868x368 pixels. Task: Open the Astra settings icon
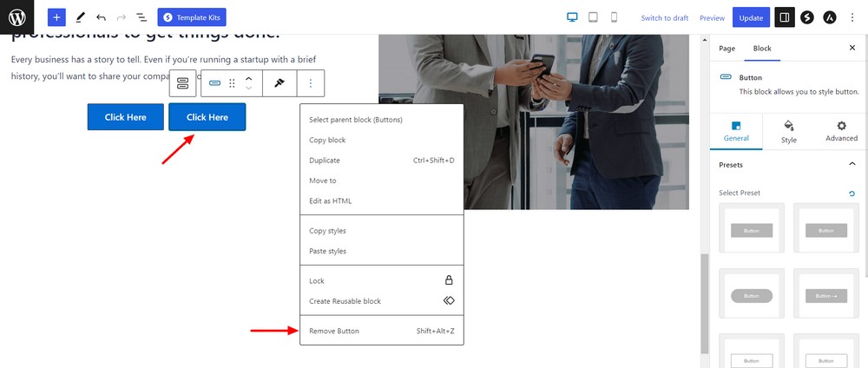click(829, 17)
